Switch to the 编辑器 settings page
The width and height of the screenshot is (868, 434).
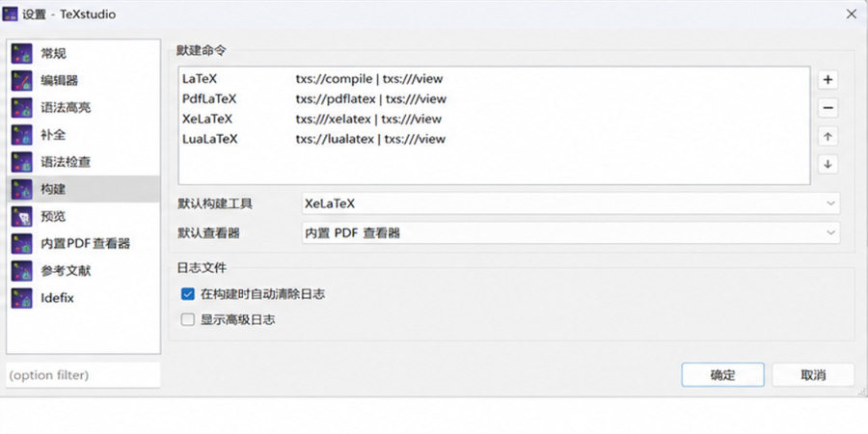pos(59,81)
